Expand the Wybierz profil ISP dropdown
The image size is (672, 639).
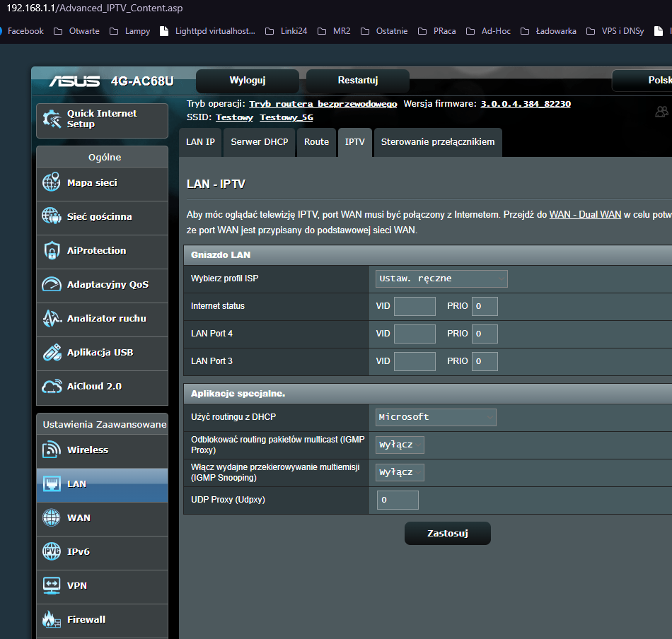(x=441, y=279)
